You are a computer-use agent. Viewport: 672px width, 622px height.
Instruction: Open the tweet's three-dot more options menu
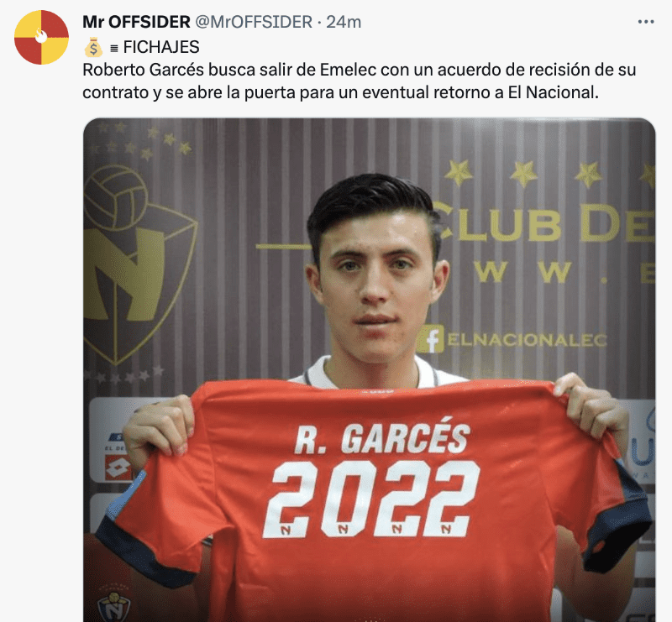[x=646, y=22]
